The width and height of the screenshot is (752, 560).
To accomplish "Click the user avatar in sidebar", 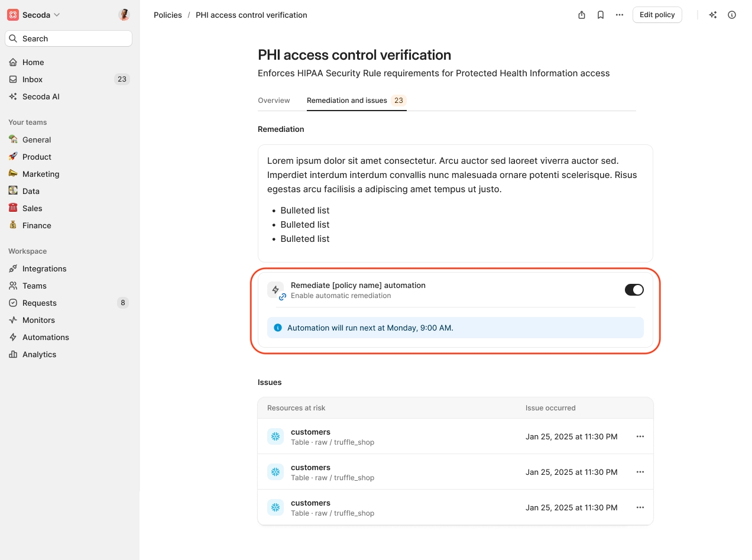I will click(124, 15).
